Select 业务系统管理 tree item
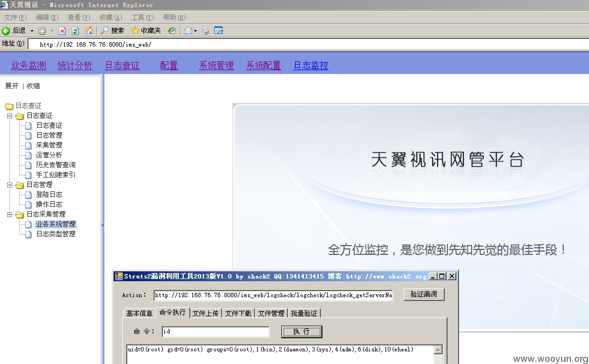Viewport: 589px width, 364px height. (x=55, y=224)
